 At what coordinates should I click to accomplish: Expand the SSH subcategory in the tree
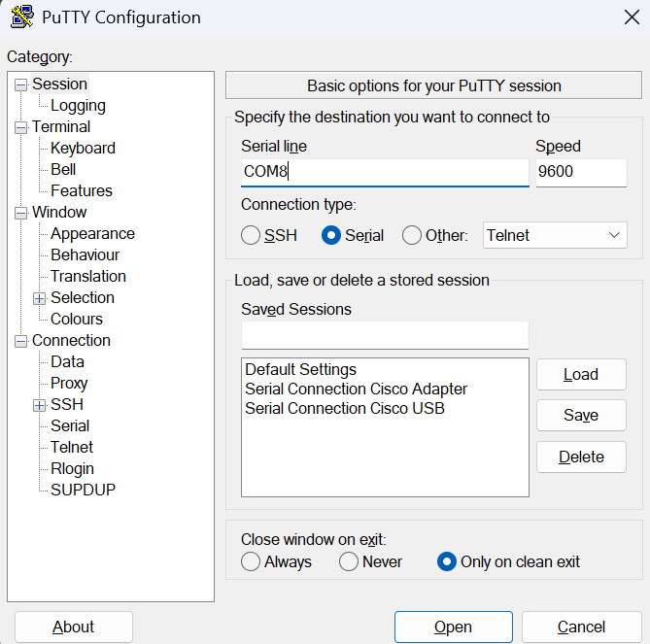click(x=40, y=405)
